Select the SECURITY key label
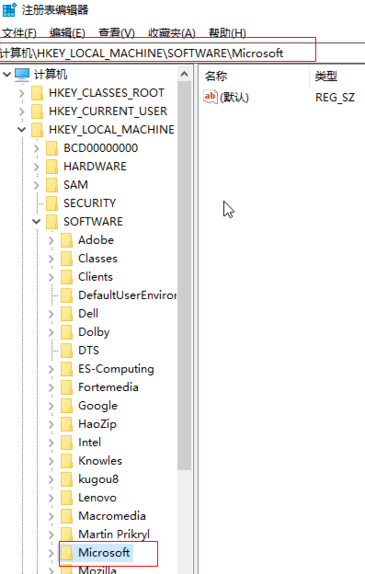 (x=89, y=203)
